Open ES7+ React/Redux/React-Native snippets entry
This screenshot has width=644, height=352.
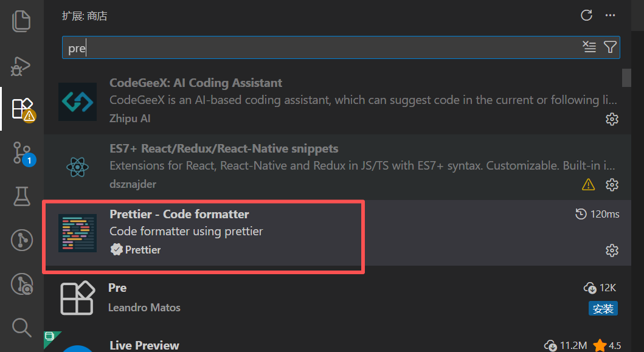(x=338, y=167)
